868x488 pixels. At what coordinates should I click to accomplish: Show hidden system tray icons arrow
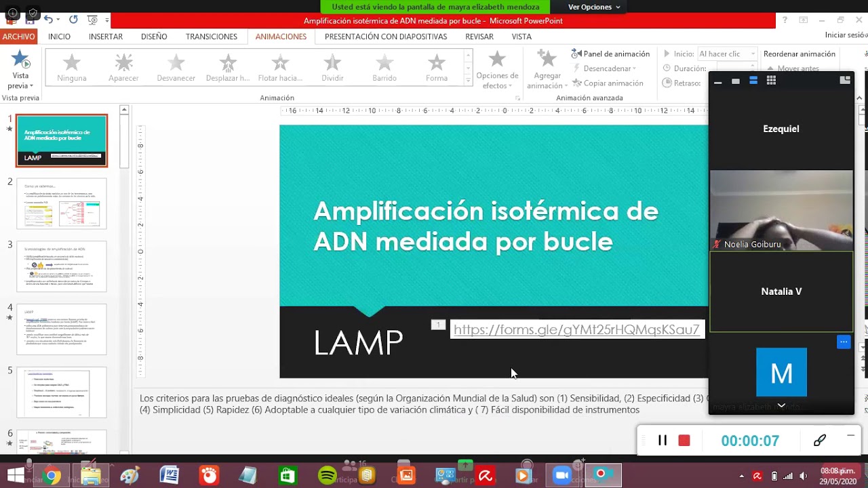pyautogui.click(x=741, y=476)
